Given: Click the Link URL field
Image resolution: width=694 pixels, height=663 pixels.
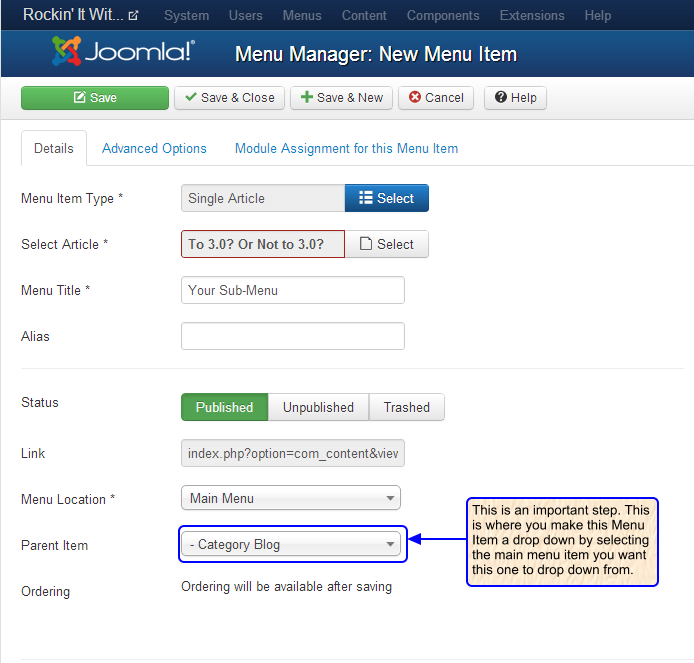Looking at the screenshot, I should [293, 453].
